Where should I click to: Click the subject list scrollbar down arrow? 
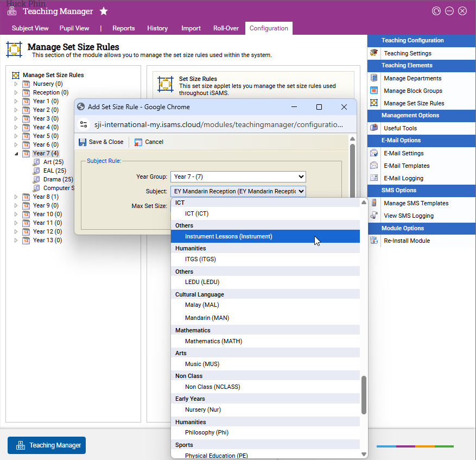(364, 453)
